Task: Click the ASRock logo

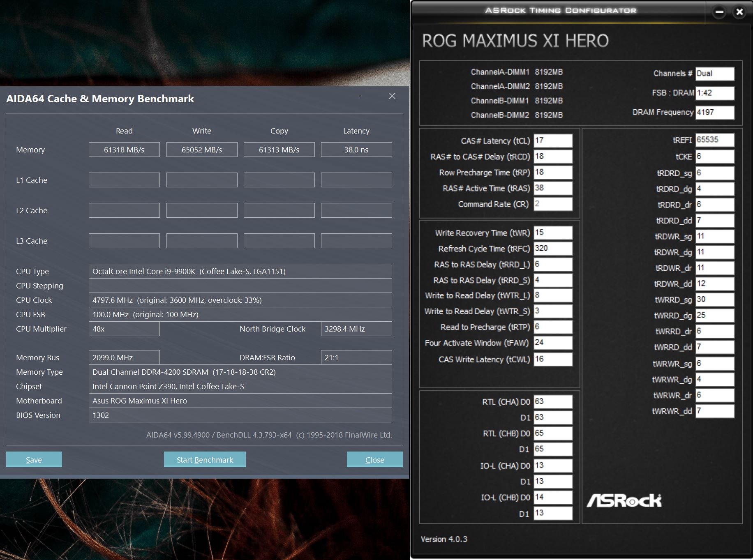Action: [624, 500]
